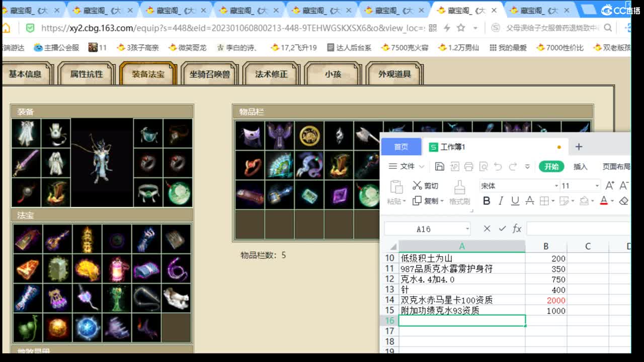The height and width of the screenshot is (362, 644).
Task: Click the 达人后台系 bookmark
Action: click(349, 48)
